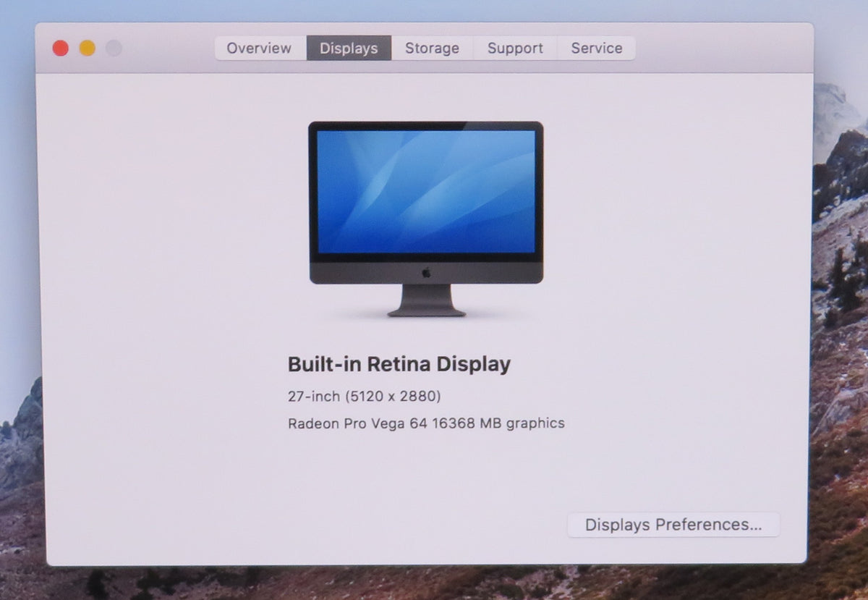Screen dimensions: 868x600
Task: Switch to the Overview tab
Action: 259,48
